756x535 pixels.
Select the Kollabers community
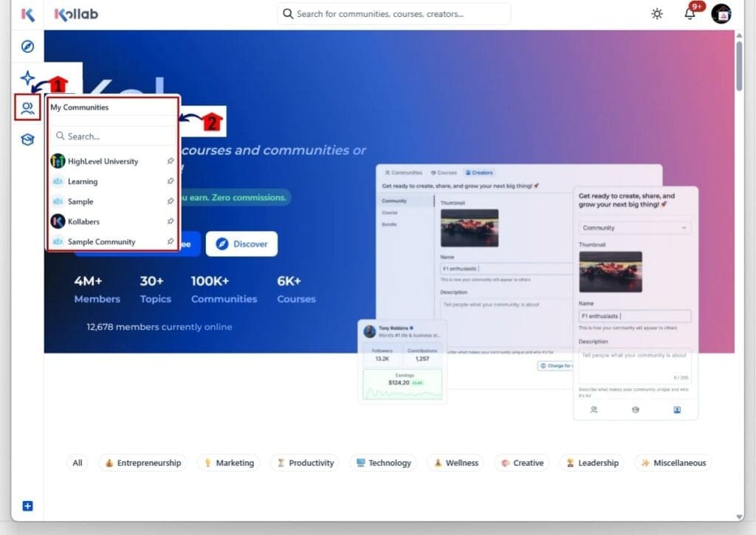[x=83, y=221]
